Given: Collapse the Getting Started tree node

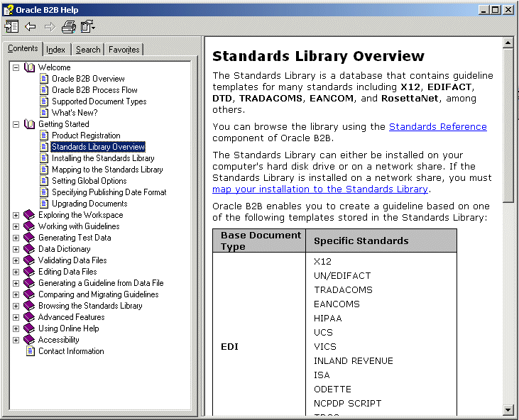Looking at the screenshot, I should click(x=16, y=125).
